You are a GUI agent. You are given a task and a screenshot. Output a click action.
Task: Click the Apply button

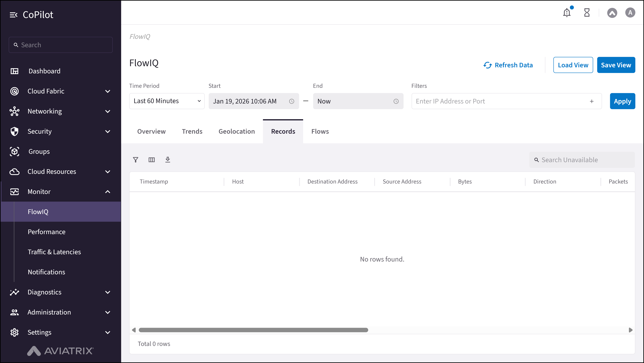click(622, 101)
